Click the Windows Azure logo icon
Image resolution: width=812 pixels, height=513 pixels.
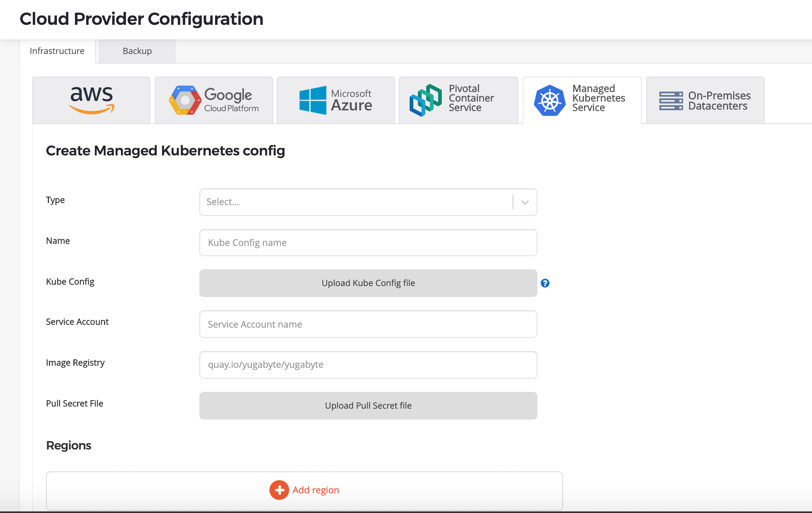click(313, 100)
